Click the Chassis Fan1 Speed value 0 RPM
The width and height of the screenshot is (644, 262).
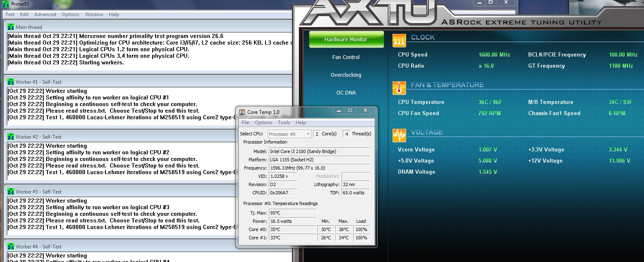[617, 113]
